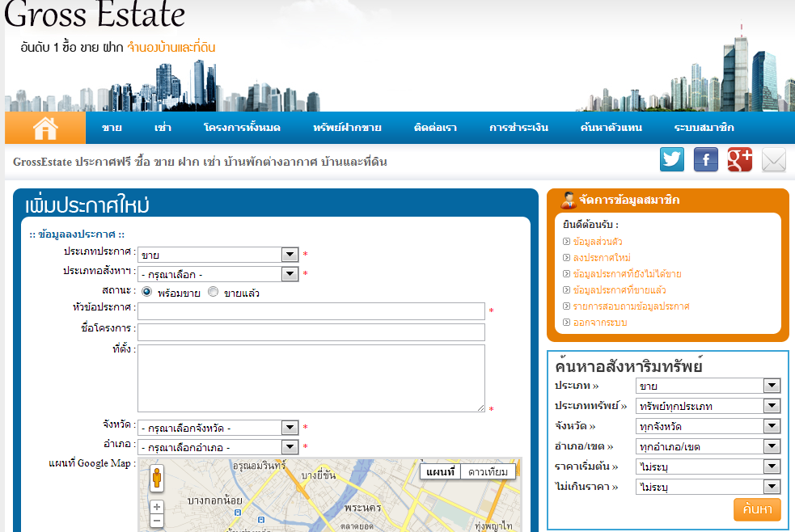Zoom out the Google map with minus

coord(157,521)
